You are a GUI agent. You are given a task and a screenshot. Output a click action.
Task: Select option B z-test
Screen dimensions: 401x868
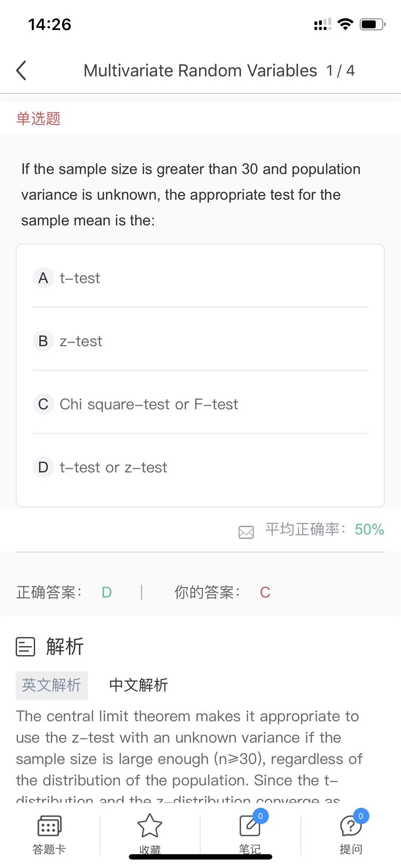point(200,341)
